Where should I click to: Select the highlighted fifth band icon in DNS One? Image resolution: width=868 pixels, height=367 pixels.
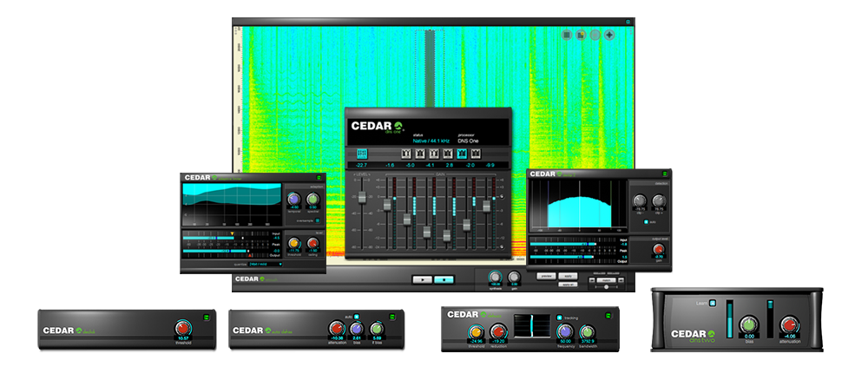coord(462,154)
